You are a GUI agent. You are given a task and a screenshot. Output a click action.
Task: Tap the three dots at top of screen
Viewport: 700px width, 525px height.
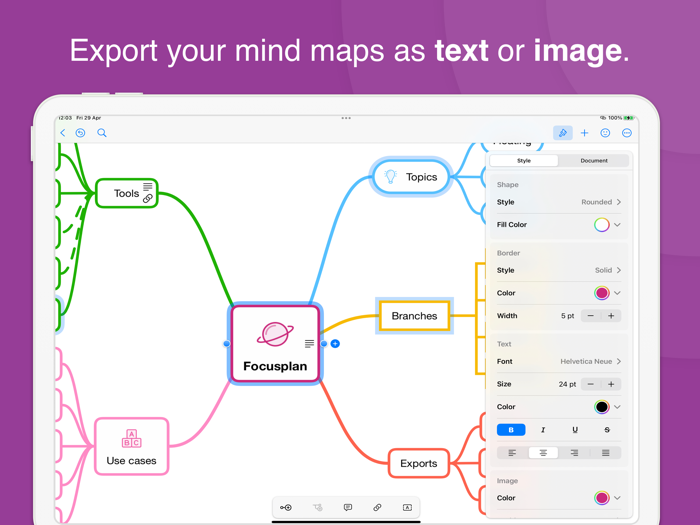(x=346, y=118)
